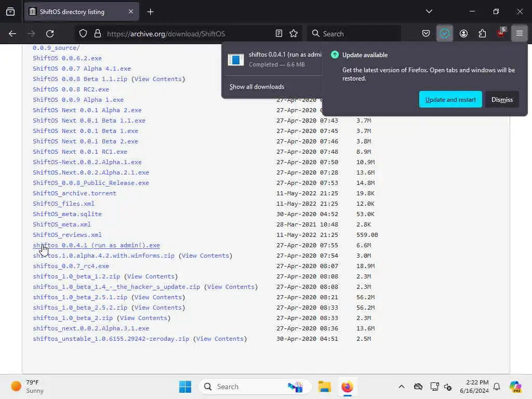
Task: Show hidden system tray icons chevron
Action: [x=402, y=387]
